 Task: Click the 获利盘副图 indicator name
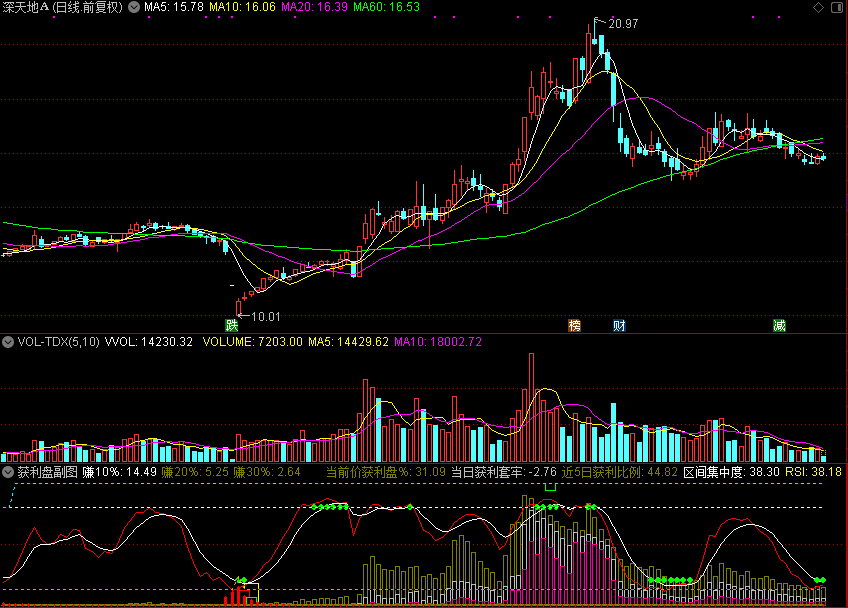pyautogui.click(x=48, y=472)
